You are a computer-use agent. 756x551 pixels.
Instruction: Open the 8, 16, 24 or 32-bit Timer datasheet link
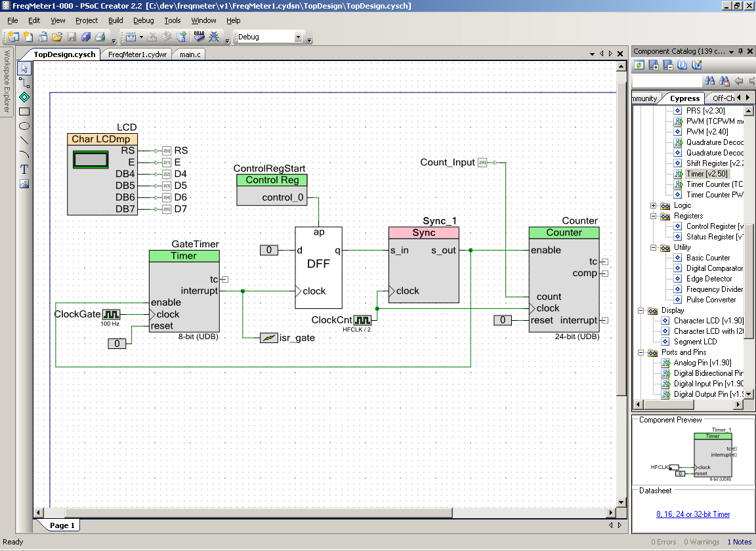(x=694, y=514)
